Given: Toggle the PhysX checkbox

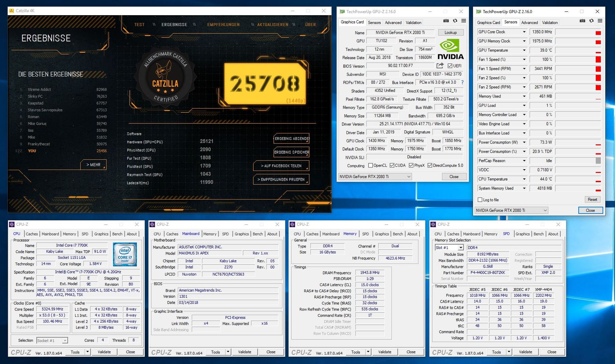Looking at the screenshot, I should click(411, 165).
